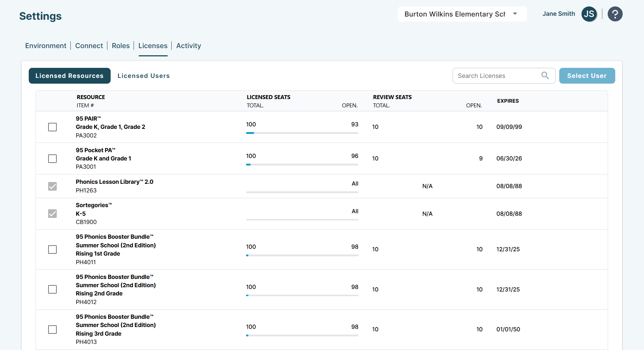644x350 pixels.
Task: Click the 95 Pocket PA resource title
Action: [96, 150]
